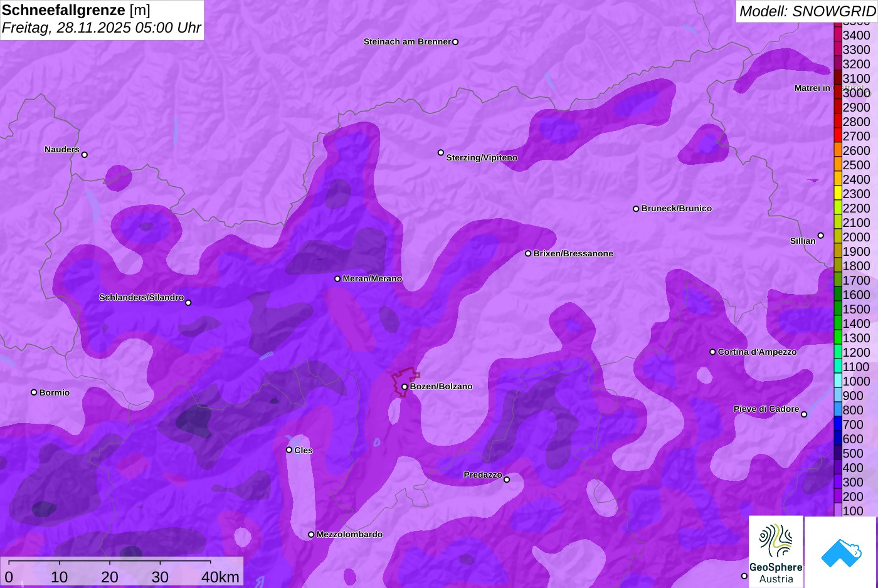This screenshot has height=588, width=878.
Task: Click the 20 mark on scale bar
Action: [110, 577]
